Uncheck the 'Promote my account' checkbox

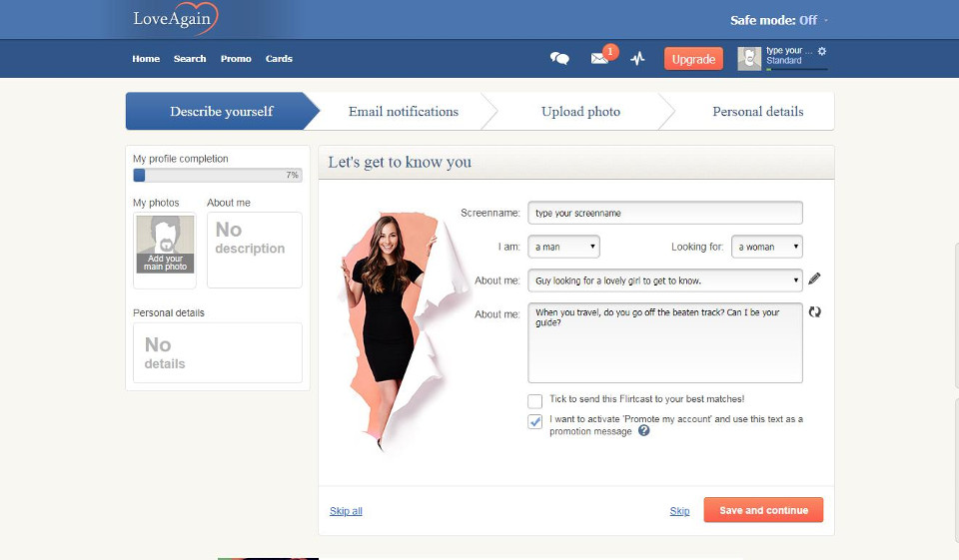click(x=535, y=421)
